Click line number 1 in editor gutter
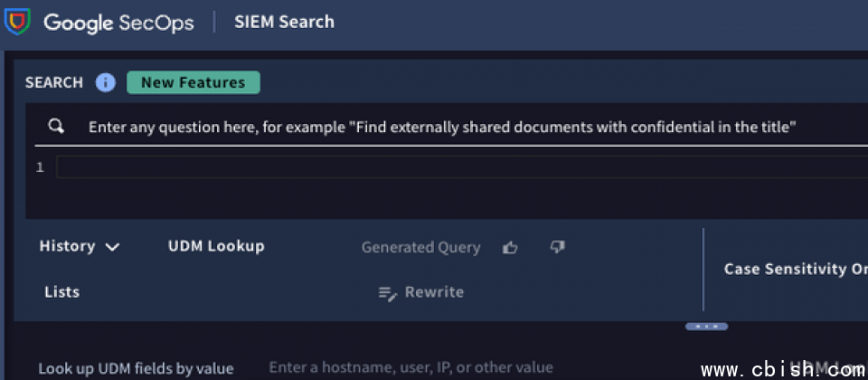Viewport: 868px width, 380px height. click(x=40, y=167)
